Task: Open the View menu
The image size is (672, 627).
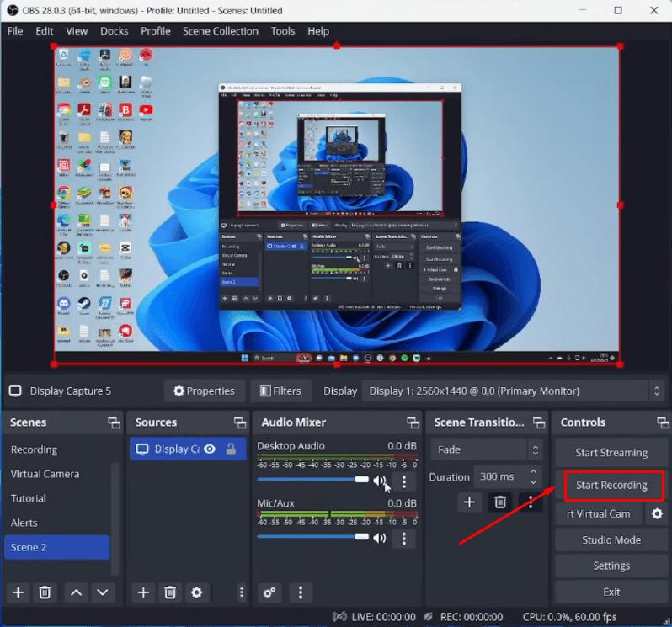Action: (x=77, y=31)
